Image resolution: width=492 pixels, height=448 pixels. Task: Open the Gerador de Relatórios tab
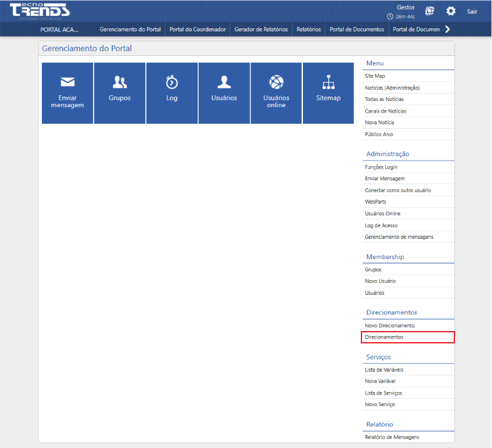click(261, 29)
